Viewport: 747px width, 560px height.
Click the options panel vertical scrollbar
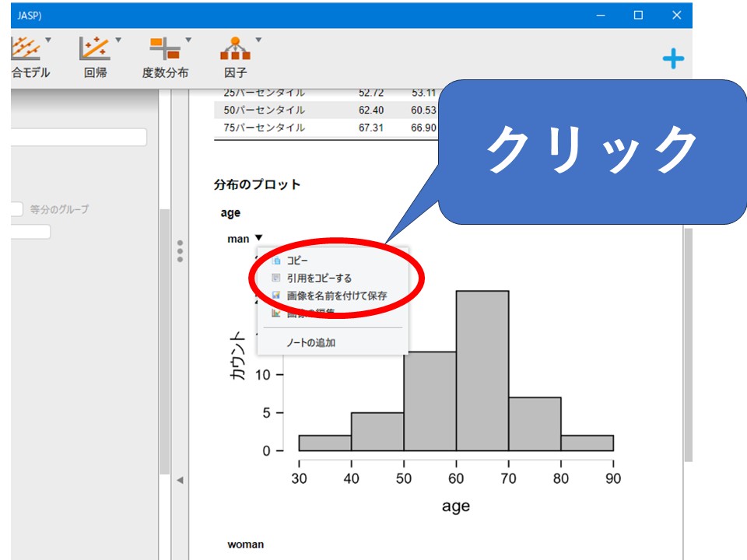(x=164, y=342)
